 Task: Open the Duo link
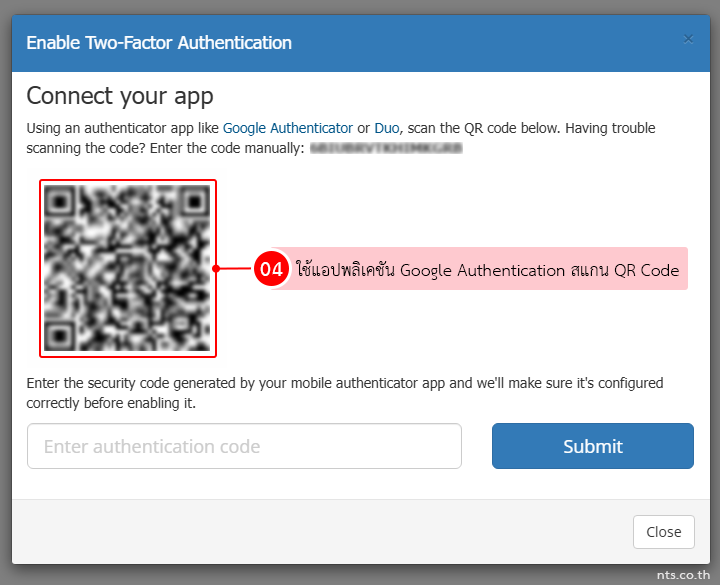(x=387, y=128)
